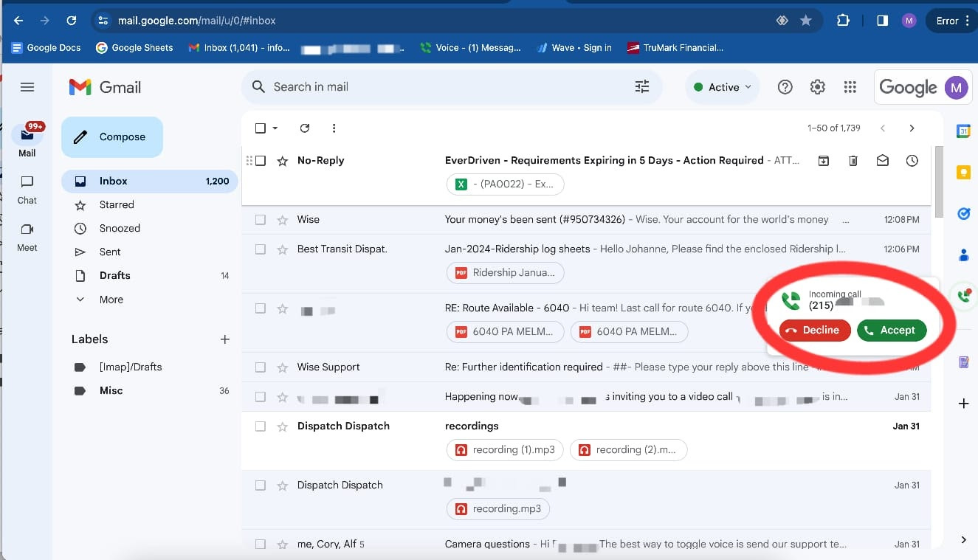Go to newer page arrow

[x=883, y=128]
